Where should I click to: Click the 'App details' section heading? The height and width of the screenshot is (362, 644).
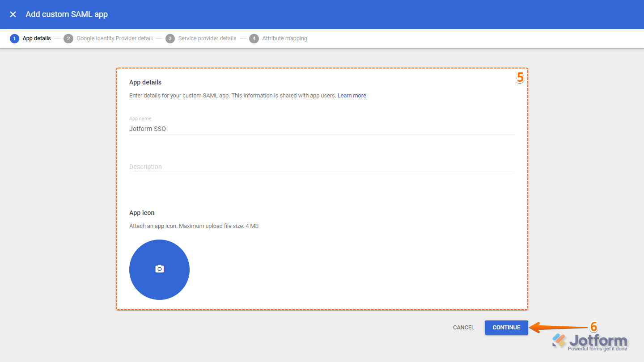[145, 82]
